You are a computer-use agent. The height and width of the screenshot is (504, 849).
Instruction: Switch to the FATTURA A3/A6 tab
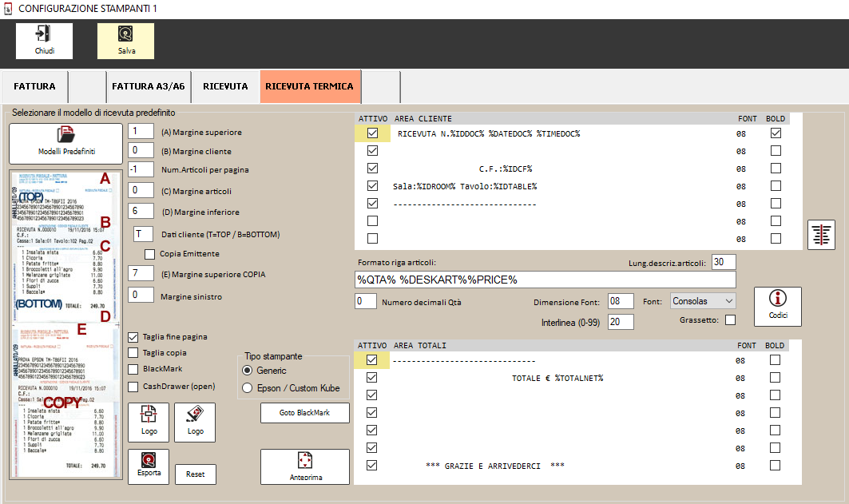coord(148,86)
